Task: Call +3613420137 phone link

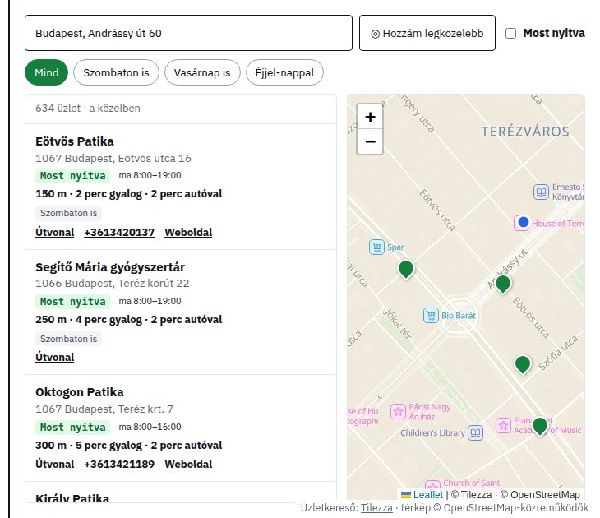Action: coord(119,232)
